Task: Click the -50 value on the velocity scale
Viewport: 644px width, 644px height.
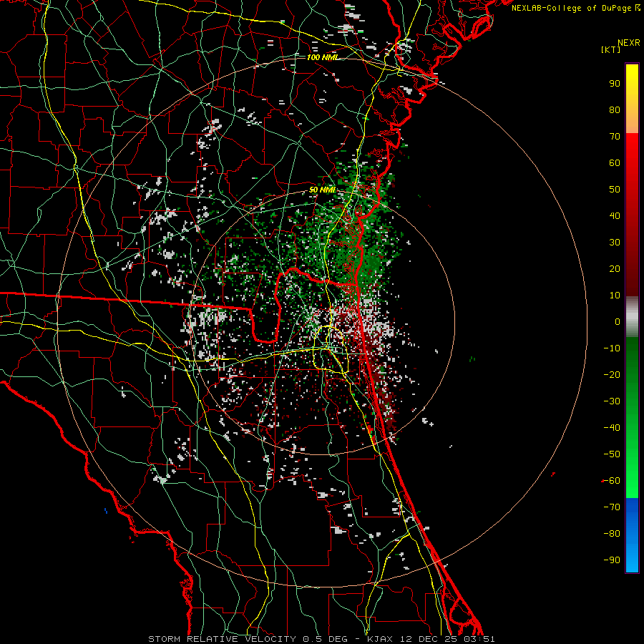Action: (612, 454)
